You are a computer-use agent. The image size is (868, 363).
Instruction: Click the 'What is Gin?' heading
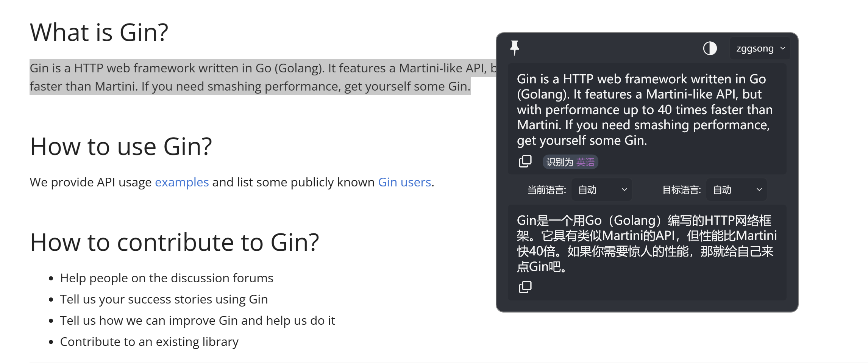click(99, 32)
